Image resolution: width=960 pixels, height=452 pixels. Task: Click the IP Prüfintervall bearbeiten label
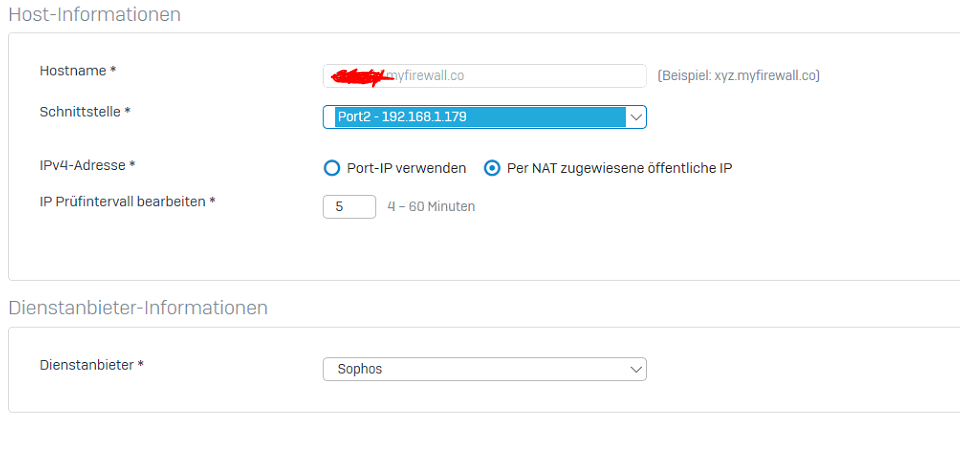click(127, 201)
